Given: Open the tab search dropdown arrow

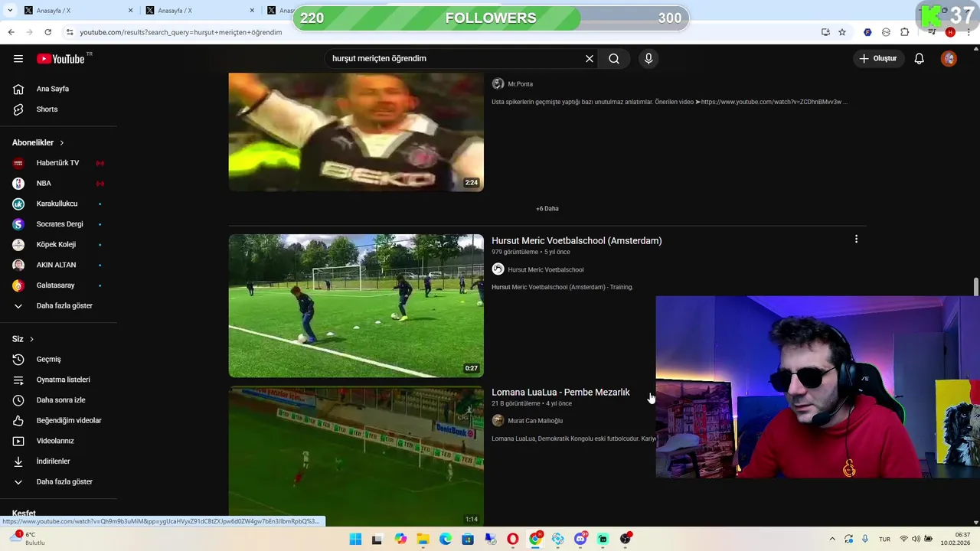Looking at the screenshot, I should 9,11.
